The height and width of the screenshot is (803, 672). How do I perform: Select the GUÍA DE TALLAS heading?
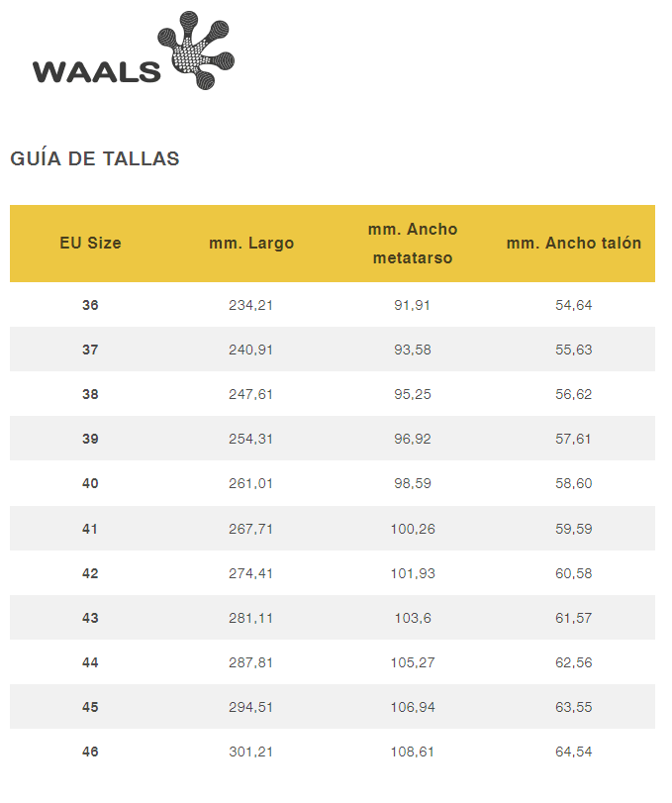(x=95, y=158)
